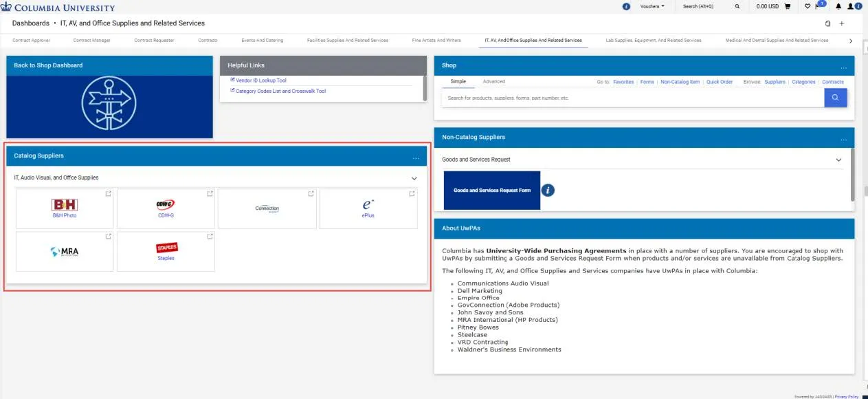Open the B&H Photo supplier logo
The width and height of the screenshot is (868, 399).
(65, 204)
